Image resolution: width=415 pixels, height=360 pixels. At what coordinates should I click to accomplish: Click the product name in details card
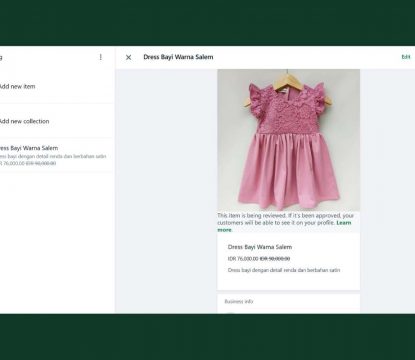pos(260,247)
